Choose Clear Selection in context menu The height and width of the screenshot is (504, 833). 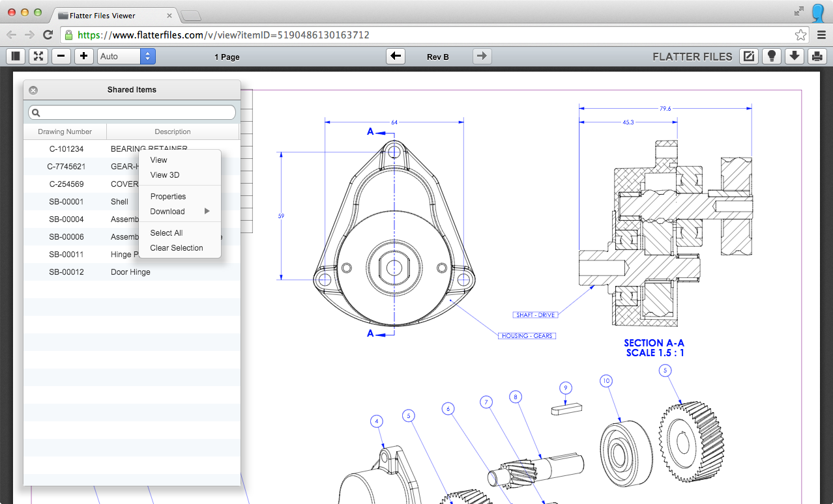[180, 247]
